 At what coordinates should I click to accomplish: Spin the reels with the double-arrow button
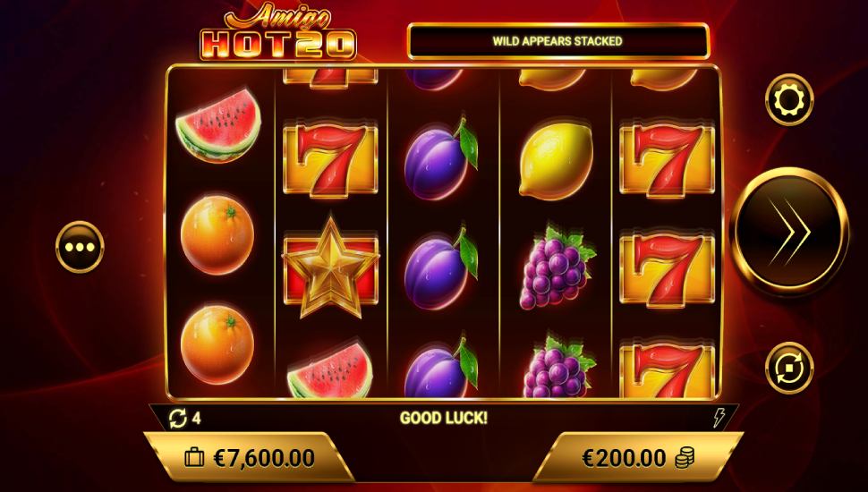click(790, 232)
